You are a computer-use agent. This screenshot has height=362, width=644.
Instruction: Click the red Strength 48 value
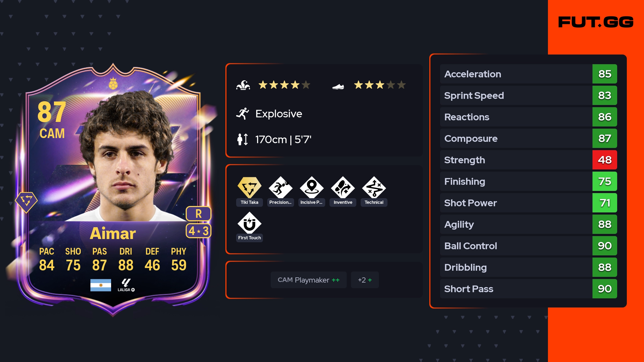(x=605, y=160)
